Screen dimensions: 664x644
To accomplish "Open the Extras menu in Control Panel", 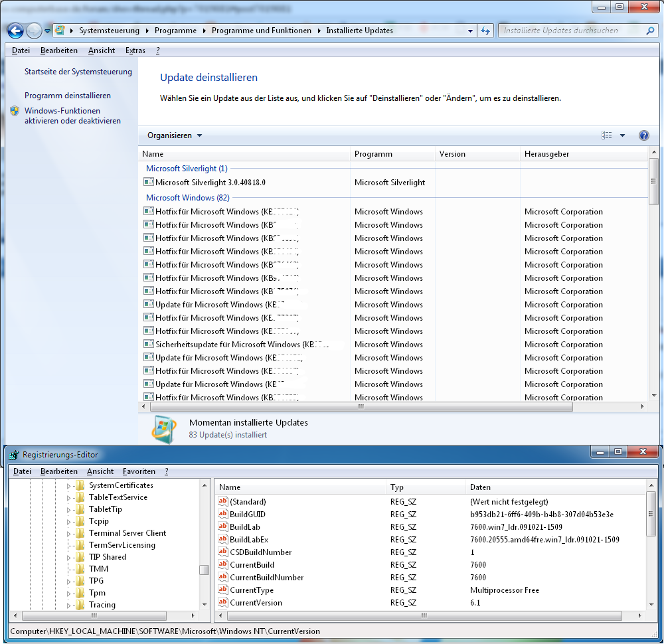I will click(135, 50).
